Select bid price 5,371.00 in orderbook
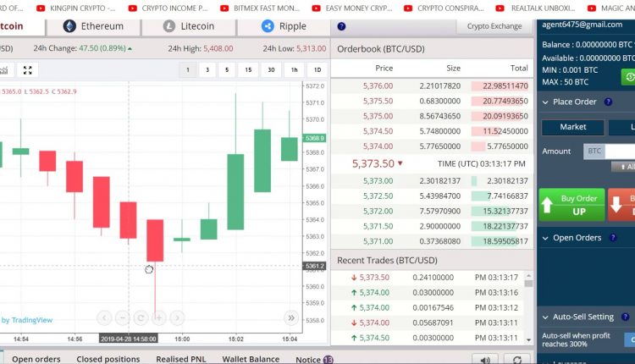The width and height of the screenshot is (635, 364). (x=378, y=241)
